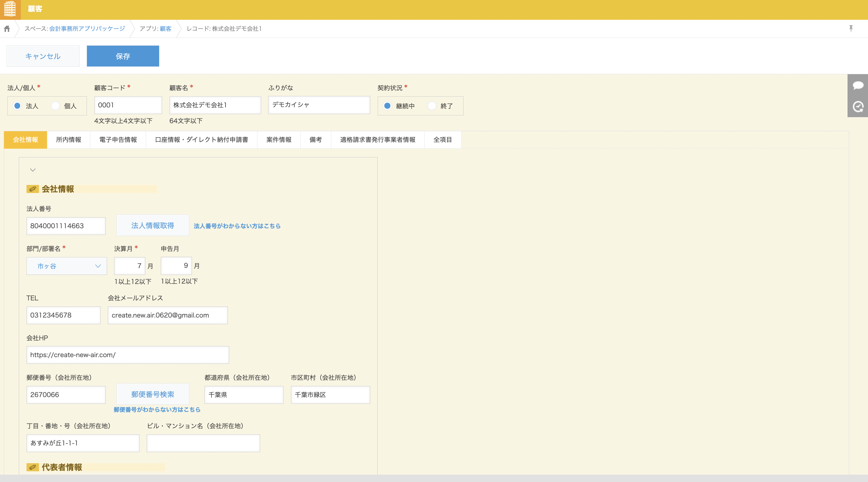Open the 電子申告情報 tab

click(x=118, y=140)
